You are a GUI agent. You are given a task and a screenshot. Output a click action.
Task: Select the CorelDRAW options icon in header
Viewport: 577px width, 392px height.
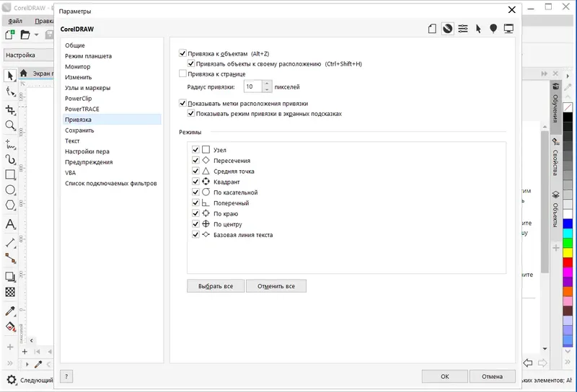[x=447, y=29]
